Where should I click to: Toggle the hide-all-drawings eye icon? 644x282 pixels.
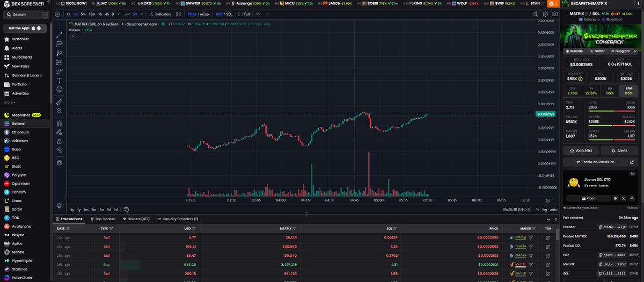59,150
